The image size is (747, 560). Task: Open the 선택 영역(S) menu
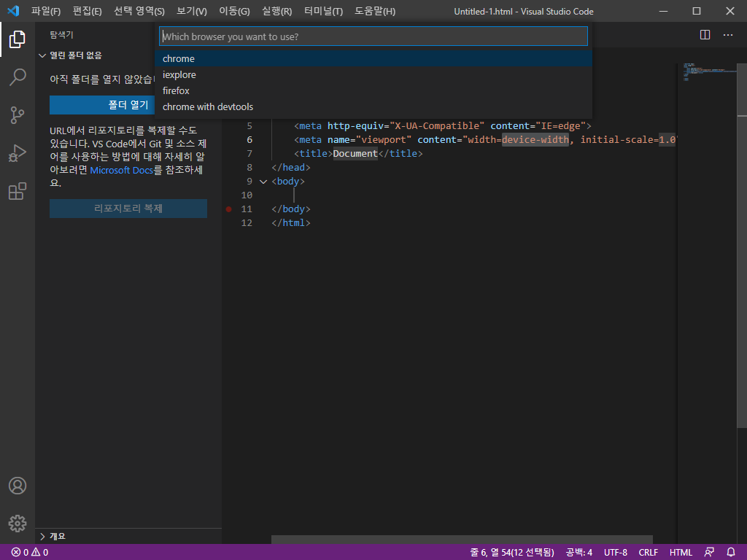tap(139, 11)
